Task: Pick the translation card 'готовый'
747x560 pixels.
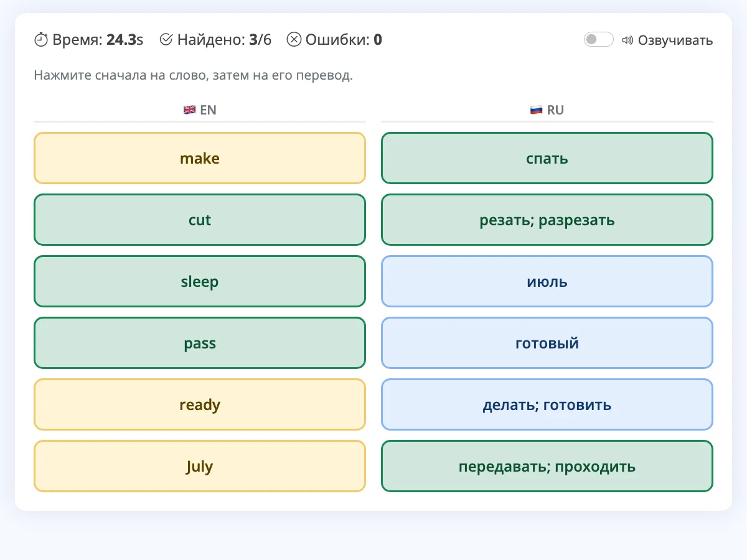Action: (x=547, y=343)
